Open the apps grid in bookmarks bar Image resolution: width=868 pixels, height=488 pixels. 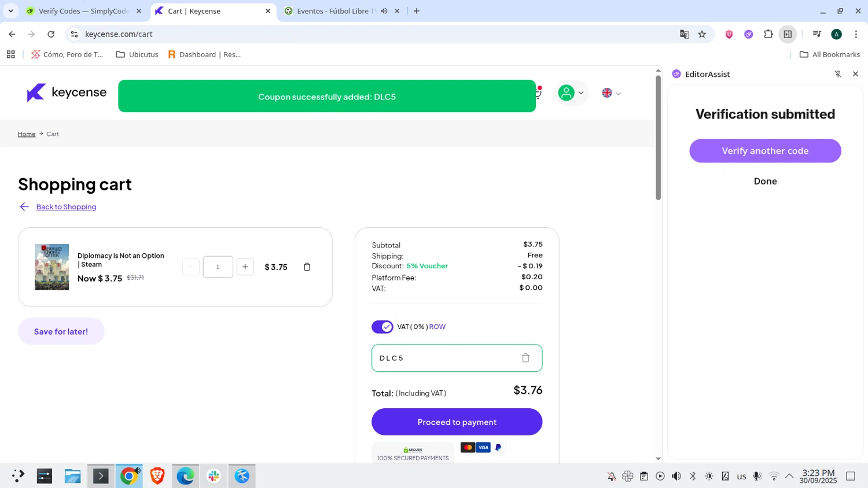[x=10, y=54]
